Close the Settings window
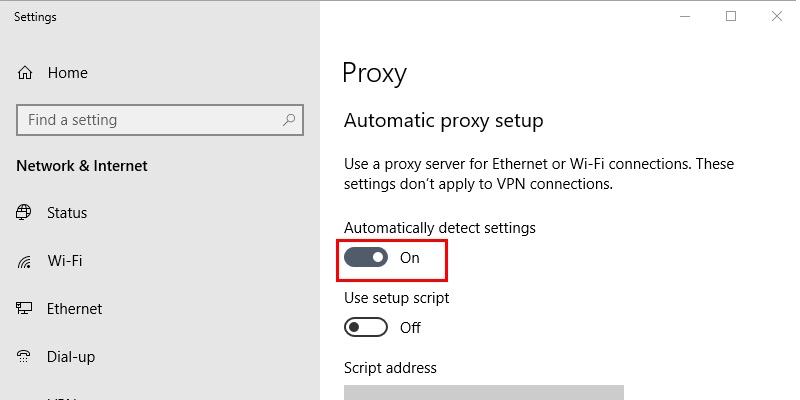Screen dimensions: 800x400 click(777, 16)
